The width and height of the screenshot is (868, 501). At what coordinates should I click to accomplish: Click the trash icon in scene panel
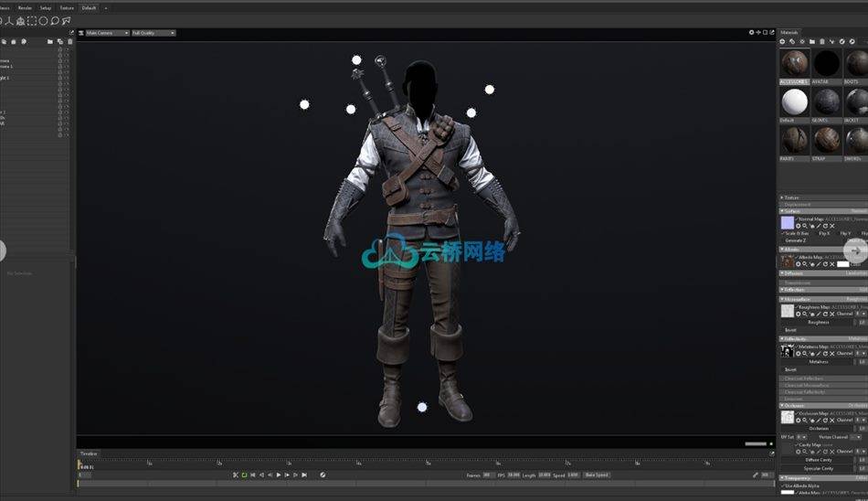[69, 41]
